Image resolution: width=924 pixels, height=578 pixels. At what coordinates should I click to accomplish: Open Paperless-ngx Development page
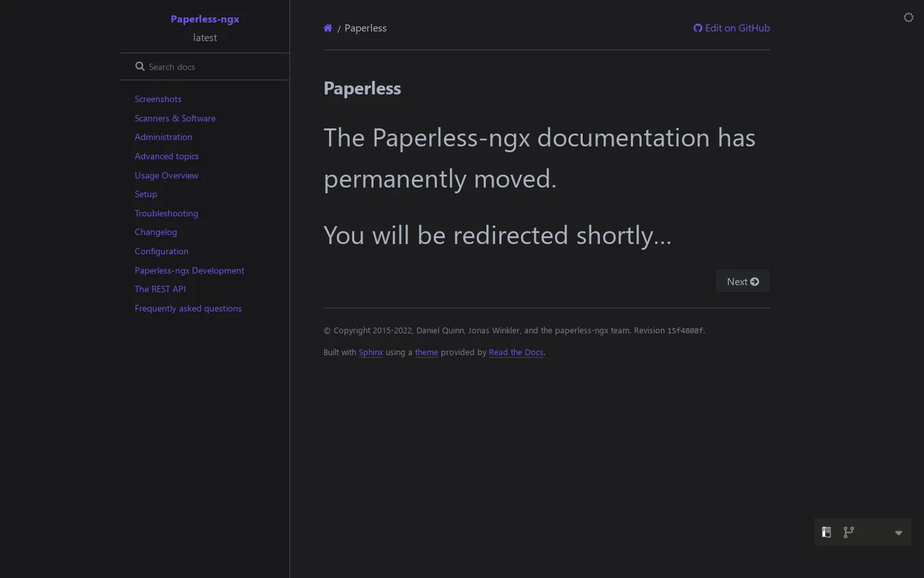click(189, 270)
